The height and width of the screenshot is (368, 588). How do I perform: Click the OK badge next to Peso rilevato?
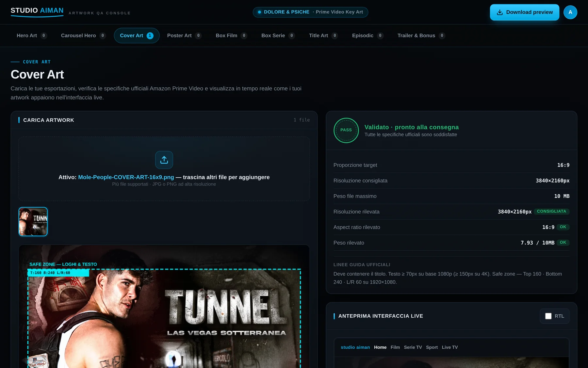[563, 242]
